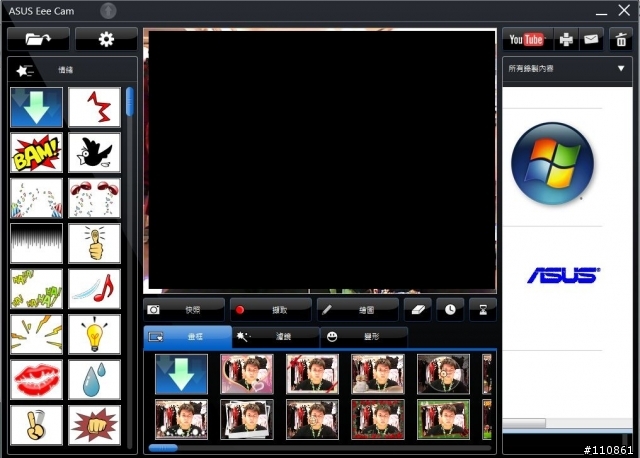Image resolution: width=640 pixels, height=458 pixels.
Task: Click the clock timer icon
Action: tap(450, 310)
